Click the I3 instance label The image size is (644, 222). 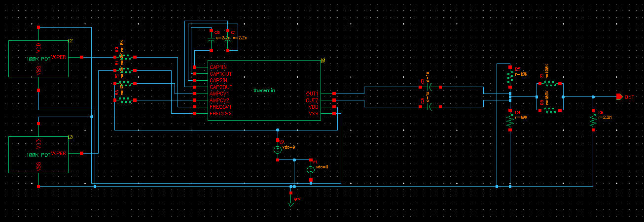71,136
